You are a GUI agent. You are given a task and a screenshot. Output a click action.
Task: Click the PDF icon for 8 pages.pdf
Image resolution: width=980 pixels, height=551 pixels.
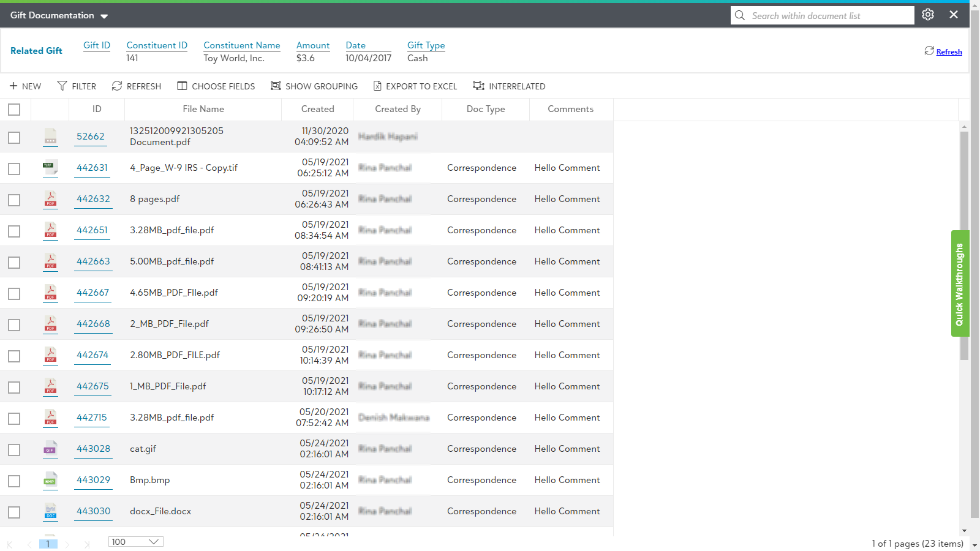tap(50, 199)
